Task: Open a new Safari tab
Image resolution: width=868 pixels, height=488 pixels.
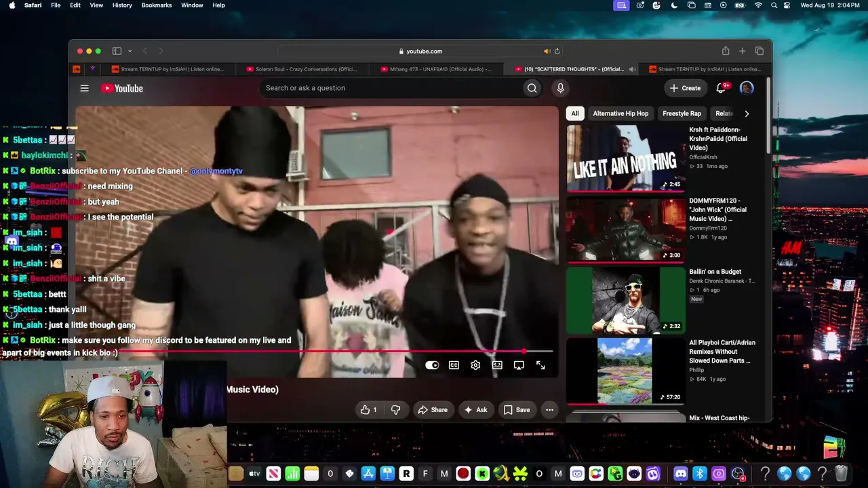Action: tap(742, 51)
